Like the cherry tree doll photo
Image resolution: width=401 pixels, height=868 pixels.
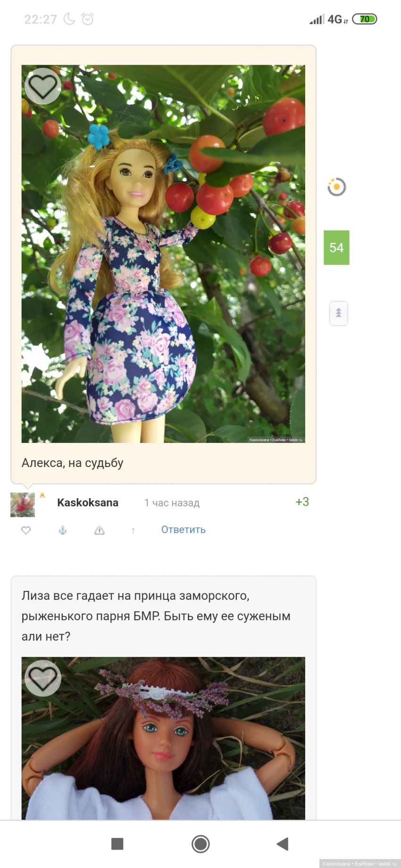click(43, 86)
